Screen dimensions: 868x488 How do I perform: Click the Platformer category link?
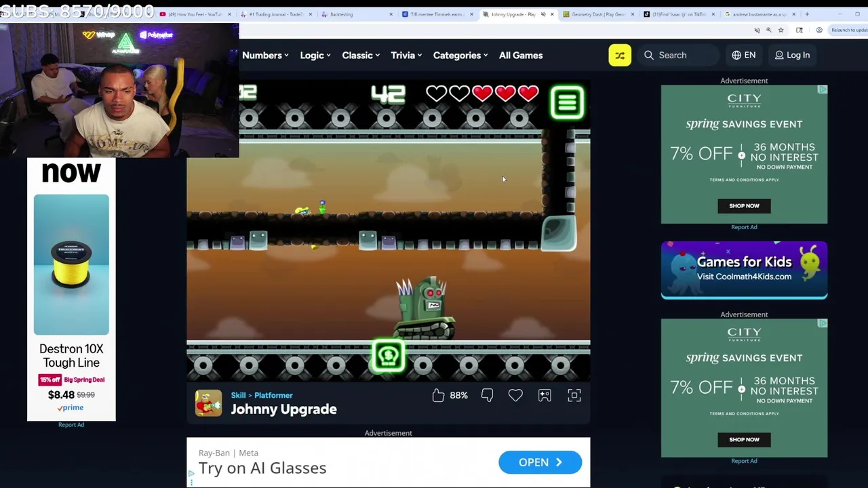(x=273, y=395)
